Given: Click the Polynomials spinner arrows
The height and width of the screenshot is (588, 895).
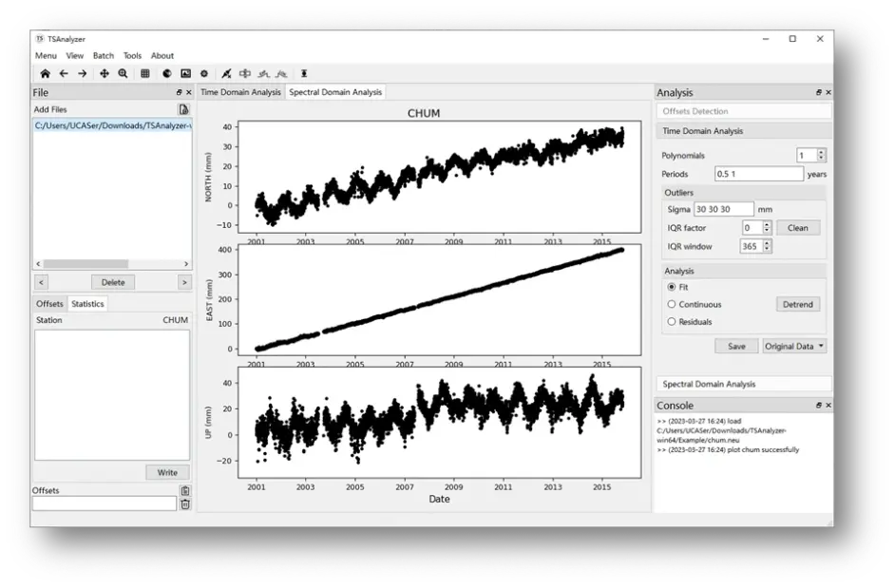Looking at the screenshot, I should coord(822,155).
